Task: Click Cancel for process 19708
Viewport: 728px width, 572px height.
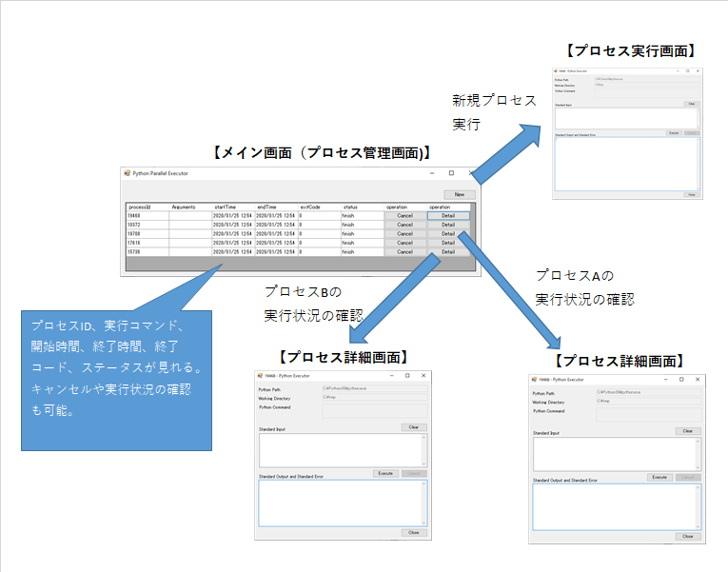Action: (x=404, y=233)
